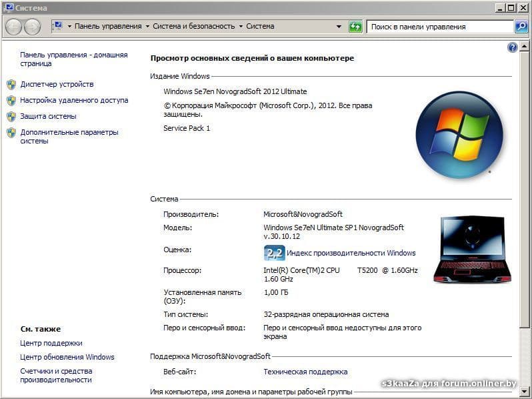Click the scrollbar up arrow
This screenshot has width=532, height=399.
[524, 46]
